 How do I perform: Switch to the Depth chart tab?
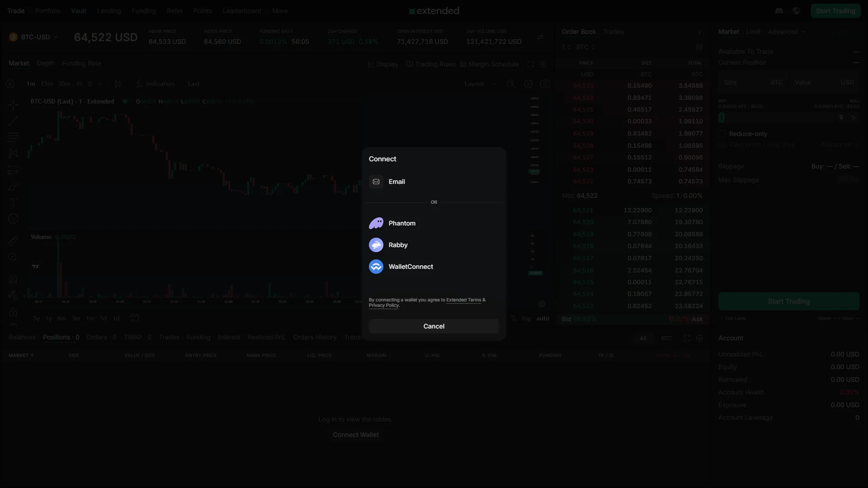tap(45, 64)
